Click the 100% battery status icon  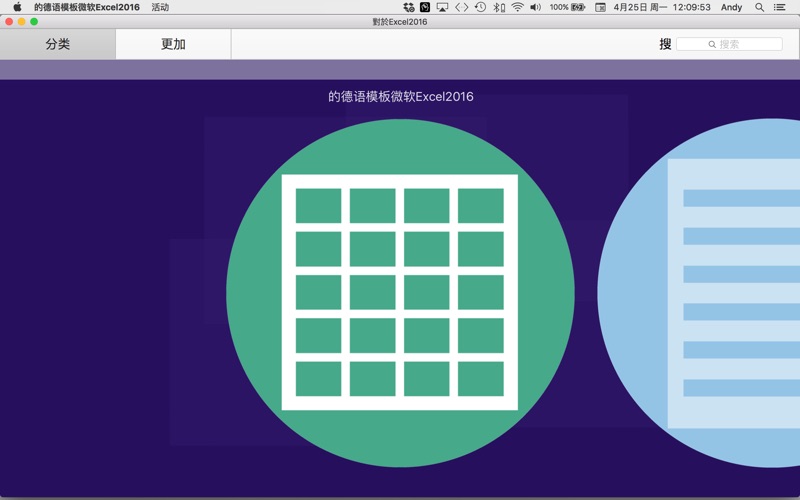point(567,7)
